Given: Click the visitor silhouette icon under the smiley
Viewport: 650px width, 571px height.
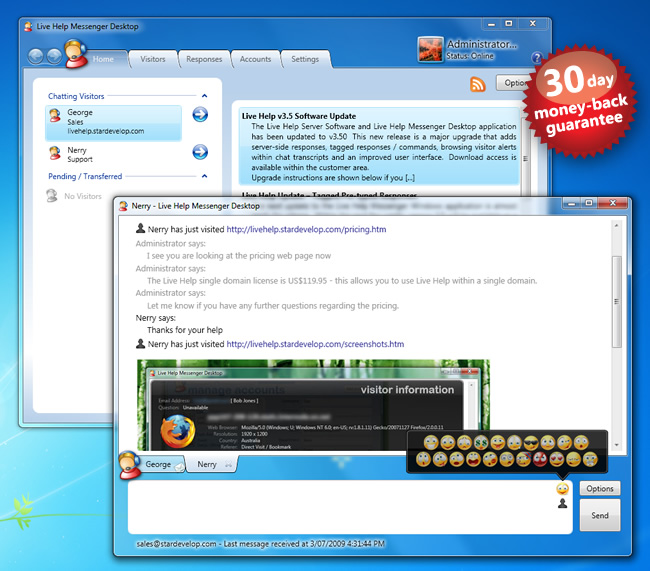Looking at the screenshot, I should 563,503.
